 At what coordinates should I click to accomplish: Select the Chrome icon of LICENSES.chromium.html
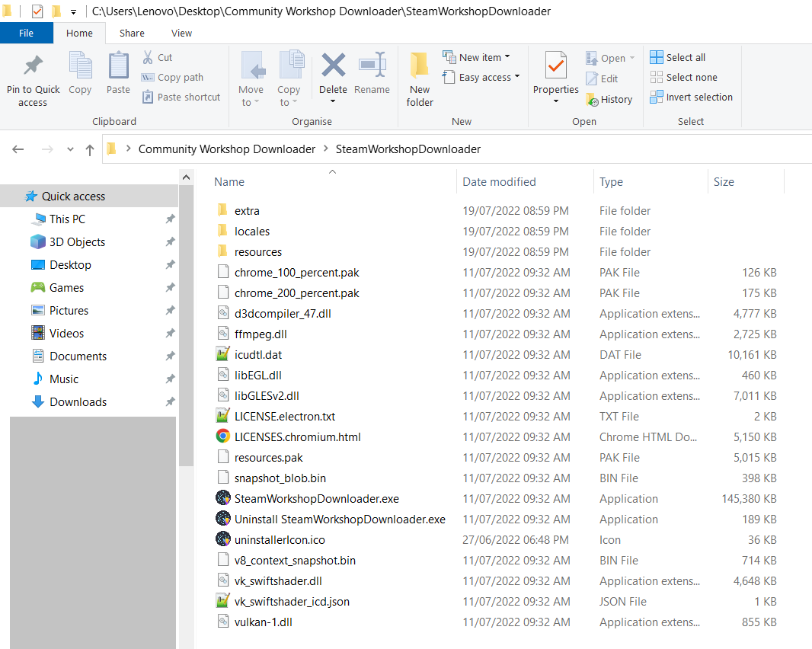(222, 436)
